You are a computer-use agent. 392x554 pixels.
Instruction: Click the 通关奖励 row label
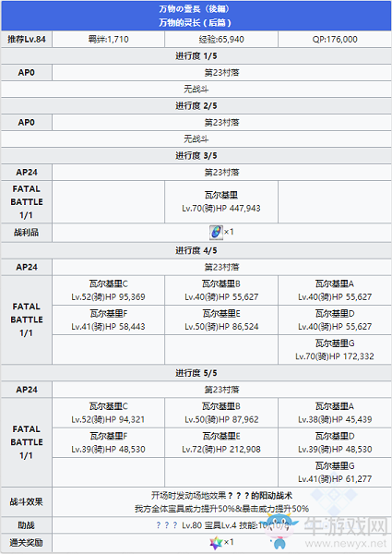click(27, 543)
